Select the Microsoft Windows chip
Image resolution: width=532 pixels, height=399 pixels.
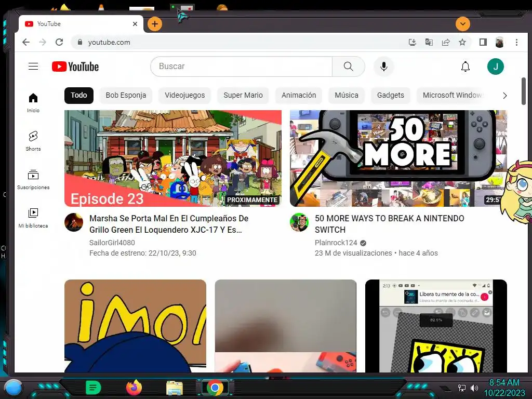451,96
